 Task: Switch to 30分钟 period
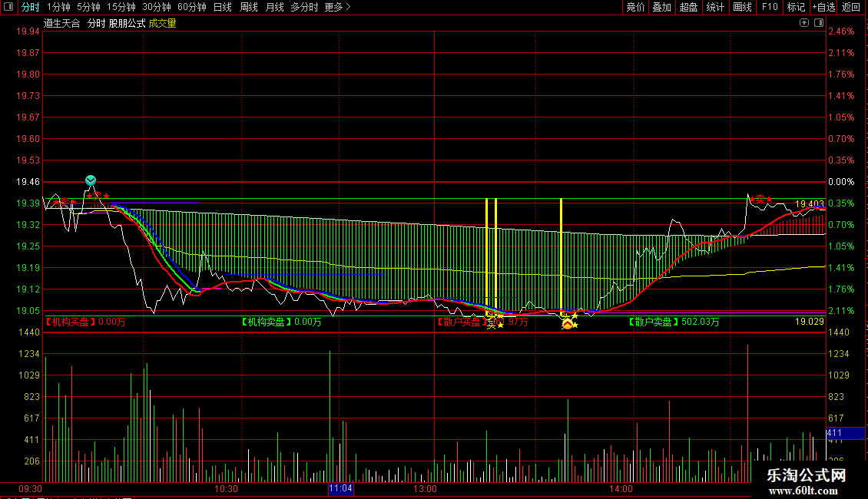click(x=157, y=7)
